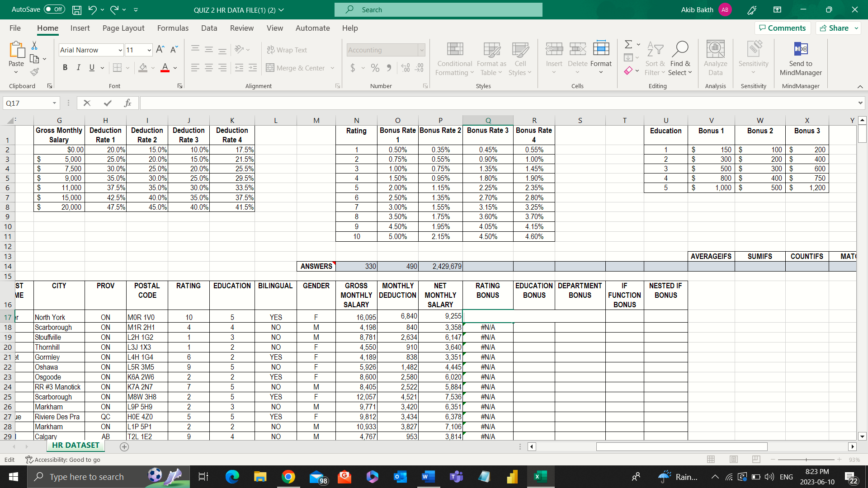Screen dimensions: 868x488
Task: Select the HR DATASET sheet tab
Action: [75, 445]
